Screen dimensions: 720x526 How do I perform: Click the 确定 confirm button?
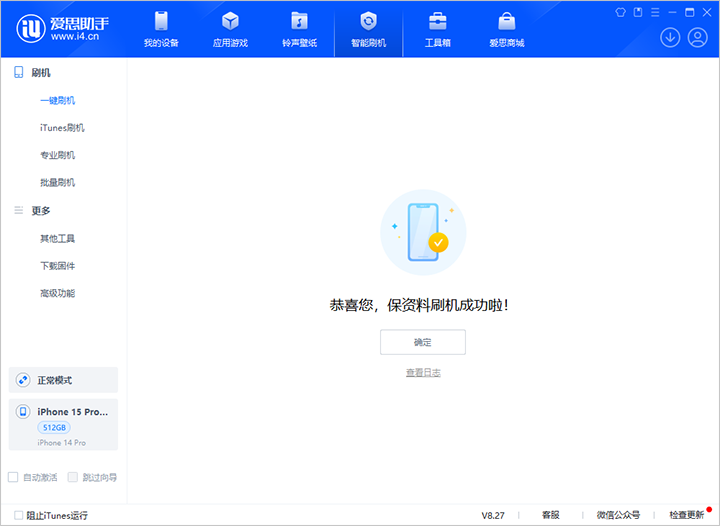click(x=423, y=342)
